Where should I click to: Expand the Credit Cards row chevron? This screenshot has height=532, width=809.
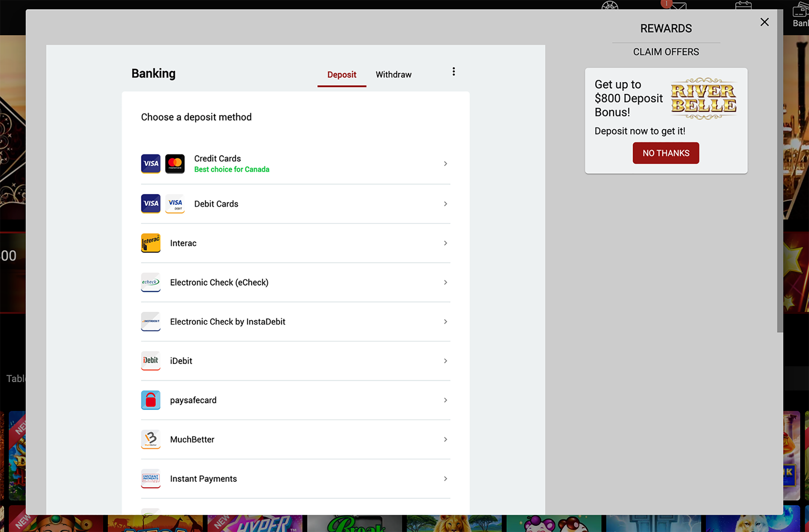coord(445,164)
